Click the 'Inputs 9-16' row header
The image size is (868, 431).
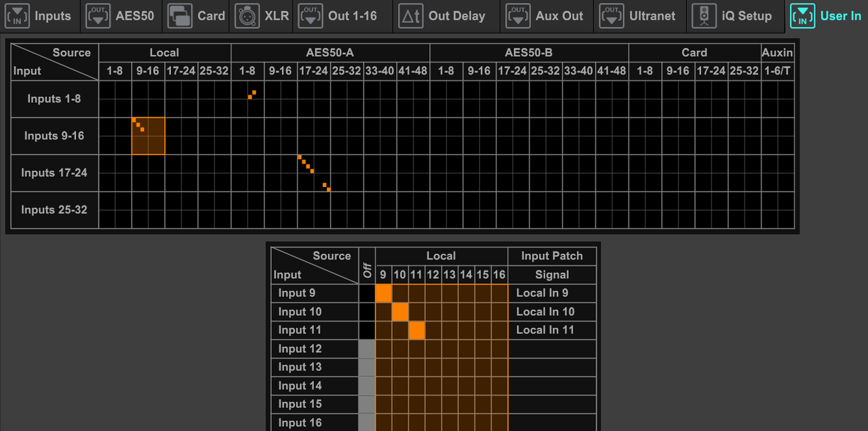pyautogui.click(x=55, y=136)
